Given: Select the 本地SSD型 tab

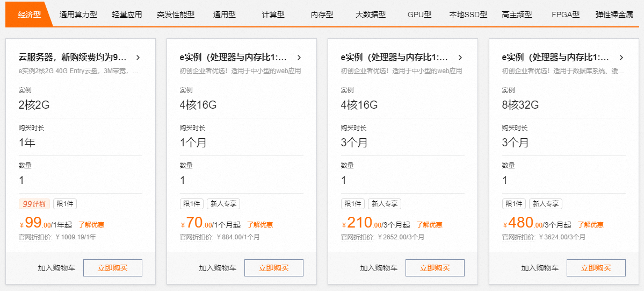Looking at the screenshot, I should (x=468, y=15).
